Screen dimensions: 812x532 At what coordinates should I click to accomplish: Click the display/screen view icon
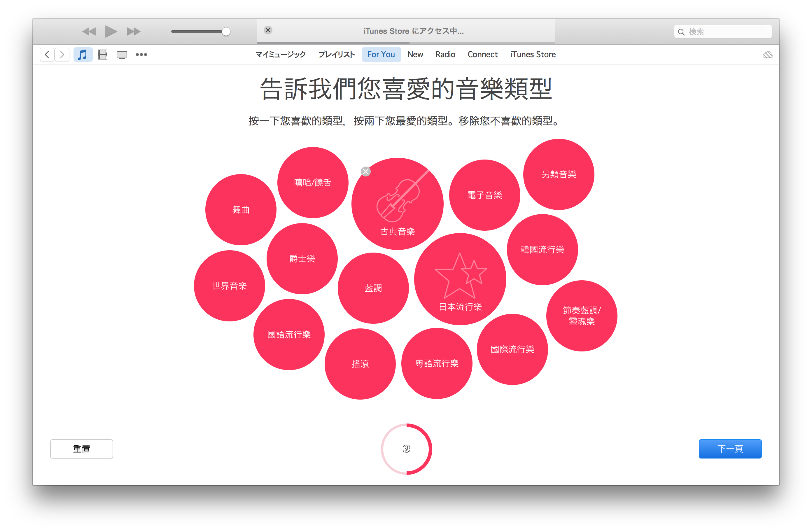(122, 54)
